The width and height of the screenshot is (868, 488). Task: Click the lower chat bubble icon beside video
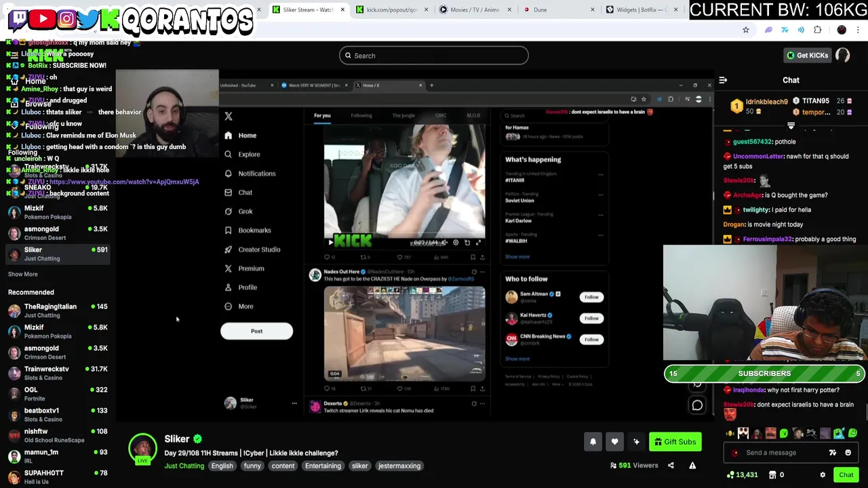coord(697,405)
